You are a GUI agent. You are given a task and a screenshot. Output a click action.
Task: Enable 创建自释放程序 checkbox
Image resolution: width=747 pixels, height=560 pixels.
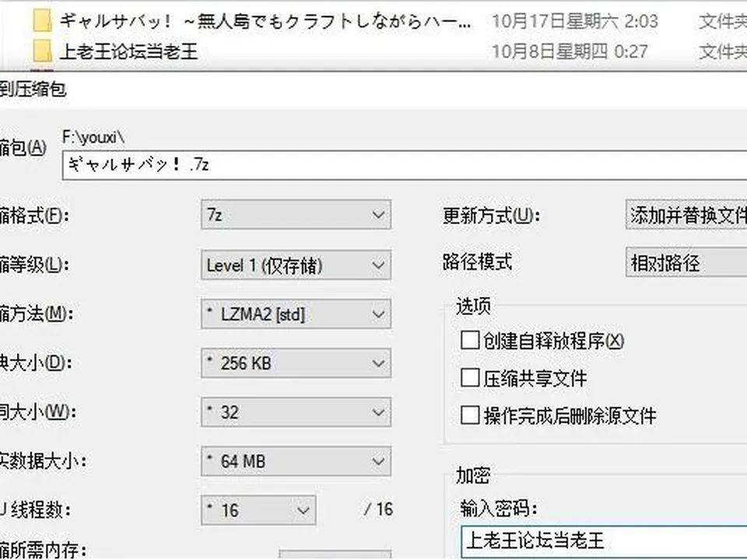click(x=470, y=341)
